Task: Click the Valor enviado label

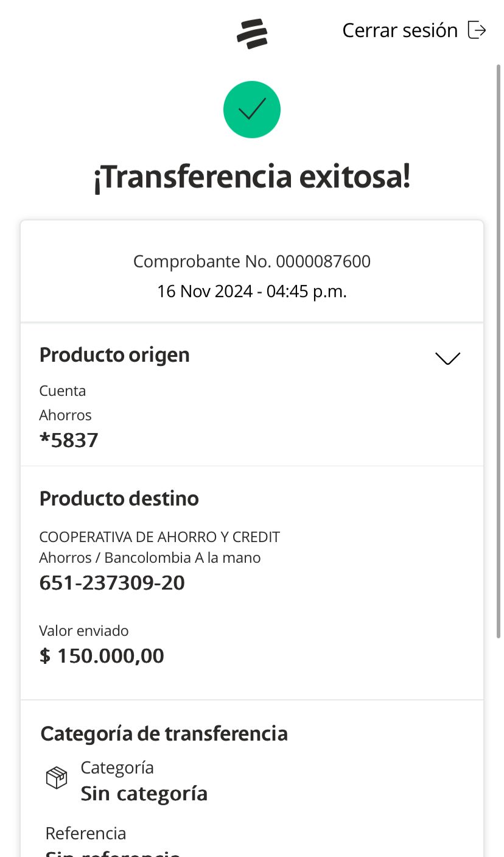Action: pyautogui.click(x=84, y=630)
